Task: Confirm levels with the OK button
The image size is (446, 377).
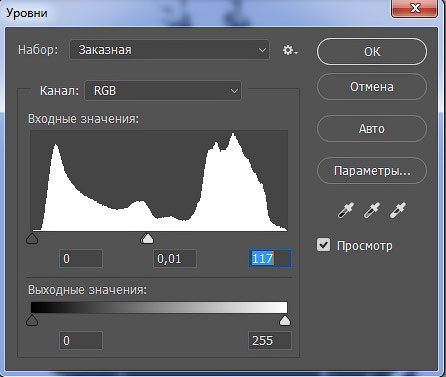Action: pos(372,52)
